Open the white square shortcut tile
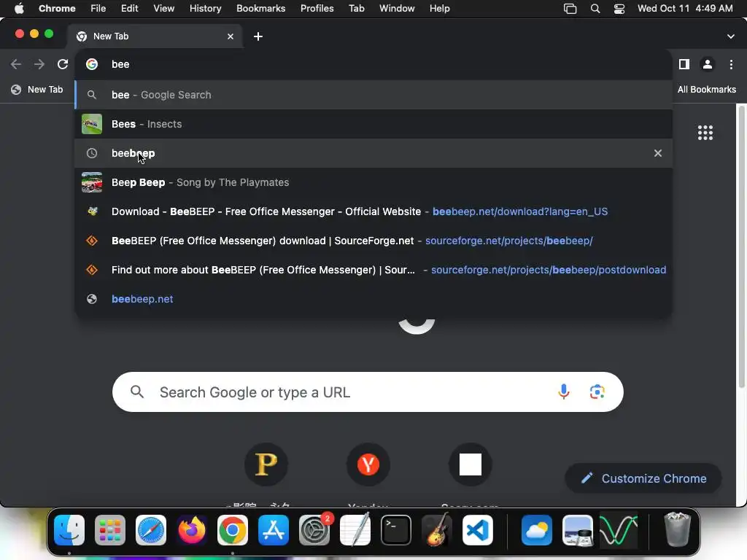 pyautogui.click(x=471, y=464)
